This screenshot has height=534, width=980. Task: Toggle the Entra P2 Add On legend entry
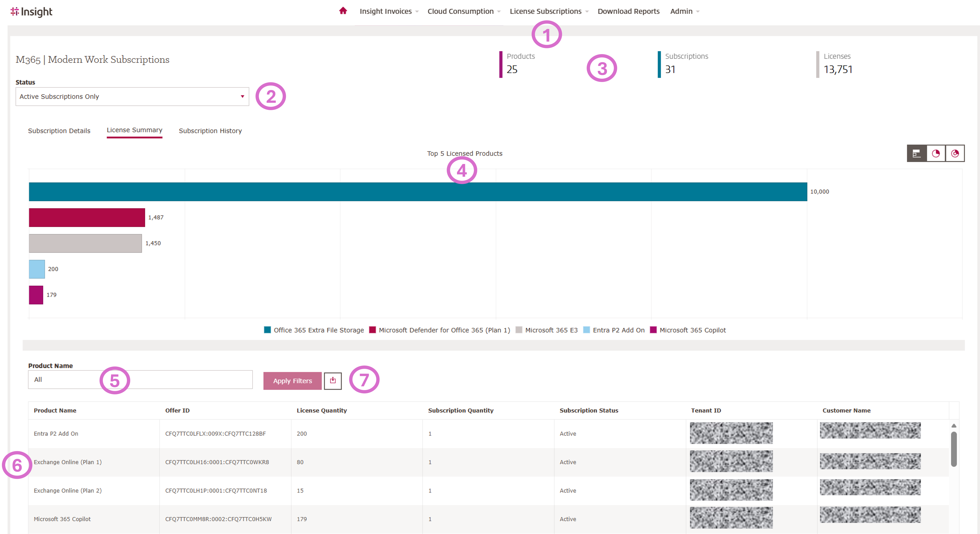614,330
